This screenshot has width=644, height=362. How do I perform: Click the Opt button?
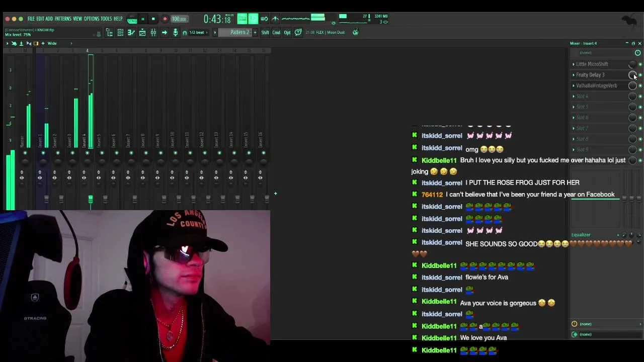[x=287, y=33]
